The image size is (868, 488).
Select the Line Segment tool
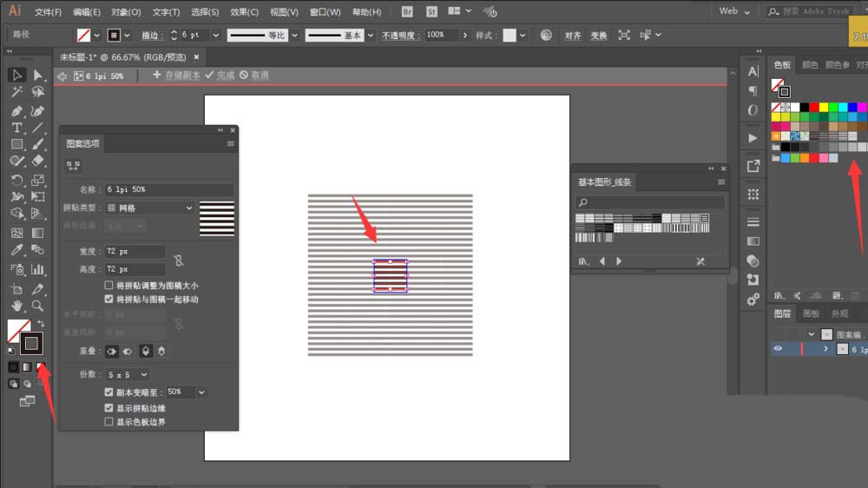click(x=37, y=128)
